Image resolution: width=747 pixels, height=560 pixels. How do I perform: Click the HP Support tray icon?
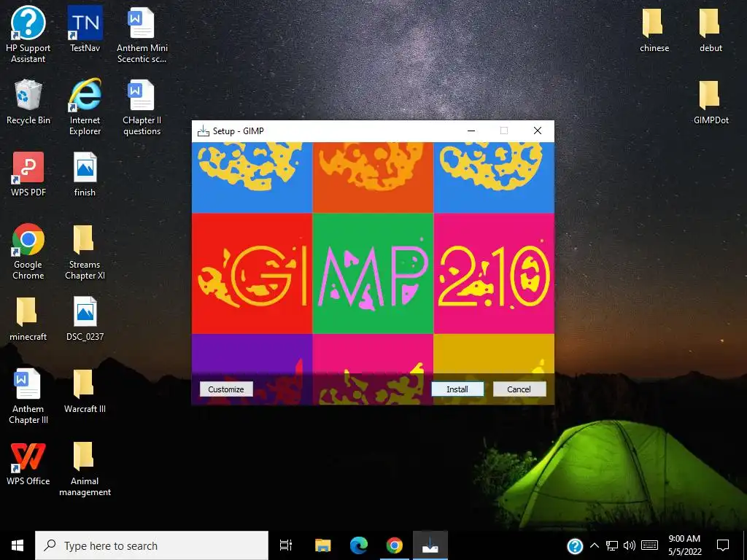click(575, 545)
